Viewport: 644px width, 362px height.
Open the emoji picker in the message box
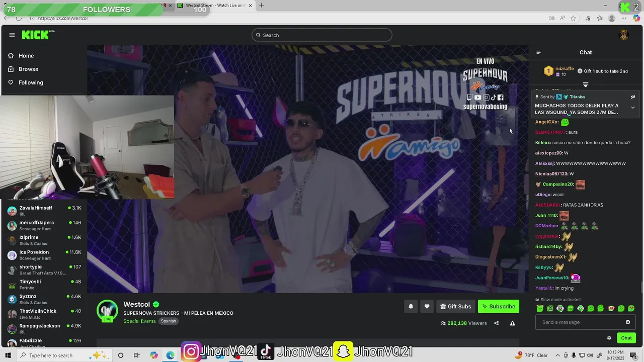[628, 322]
